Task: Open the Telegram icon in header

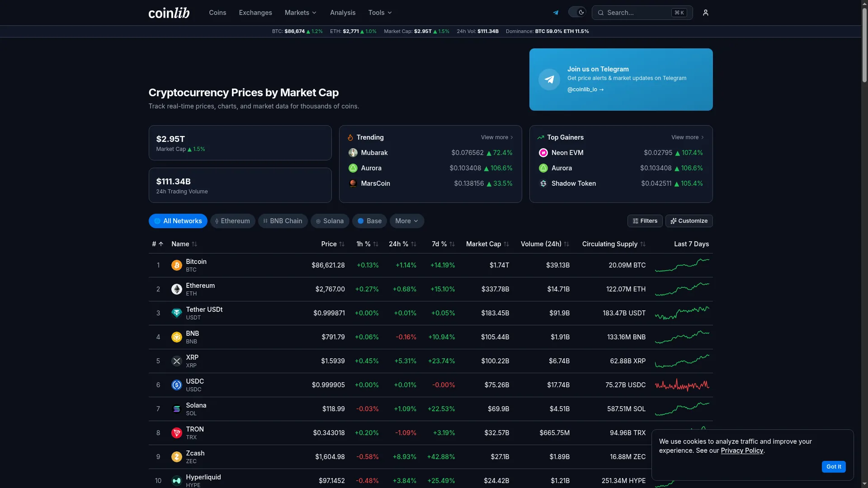Action: [x=556, y=13]
